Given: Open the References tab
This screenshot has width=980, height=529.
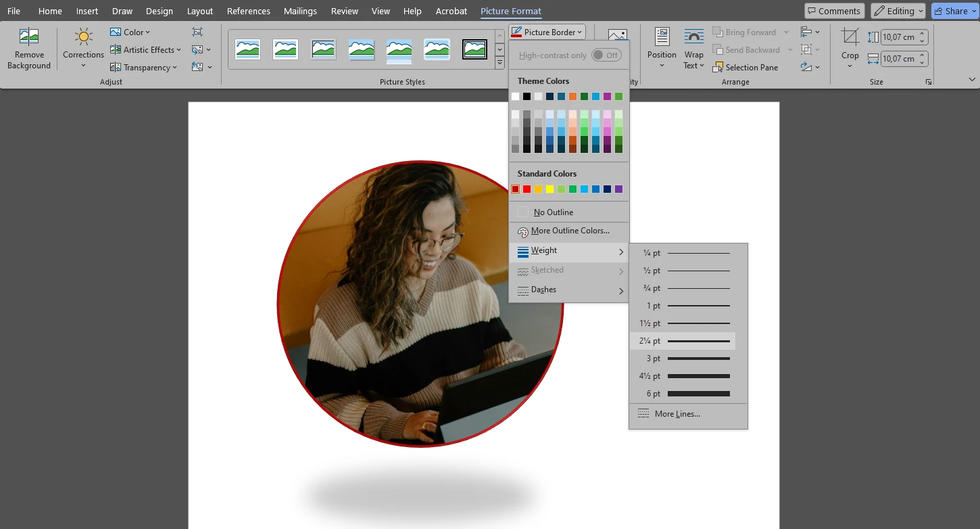Looking at the screenshot, I should (249, 11).
